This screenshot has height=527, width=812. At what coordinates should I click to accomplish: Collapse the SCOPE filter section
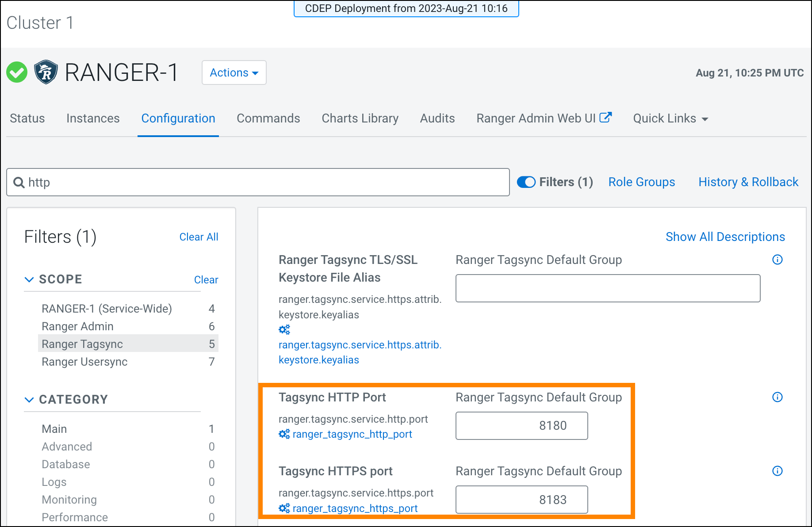29,279
